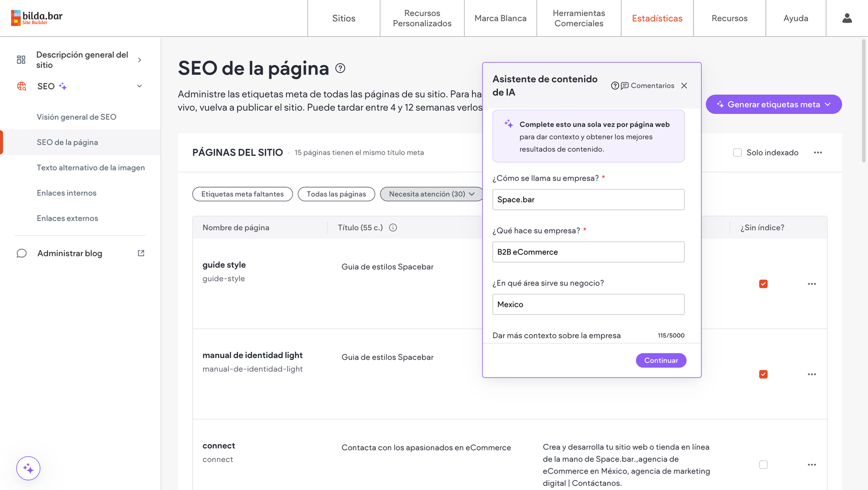Click the connect page name
The image size is (868, 490).
pos(219,446)
